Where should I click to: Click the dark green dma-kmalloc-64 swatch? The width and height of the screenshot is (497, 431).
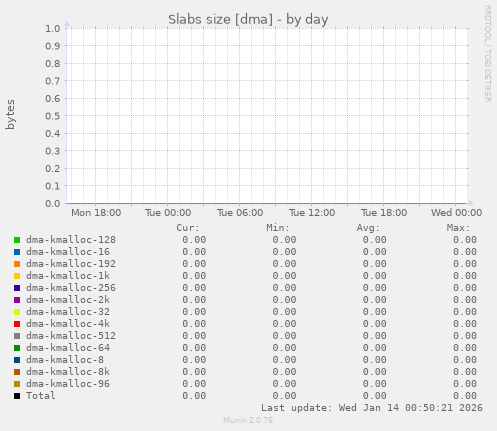tap(17, 348)
